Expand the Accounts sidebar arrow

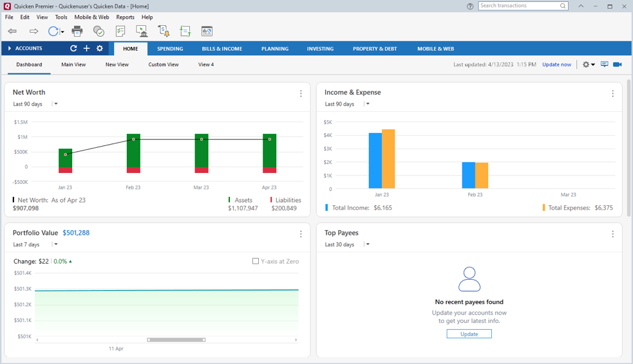[x=10, y=48]
